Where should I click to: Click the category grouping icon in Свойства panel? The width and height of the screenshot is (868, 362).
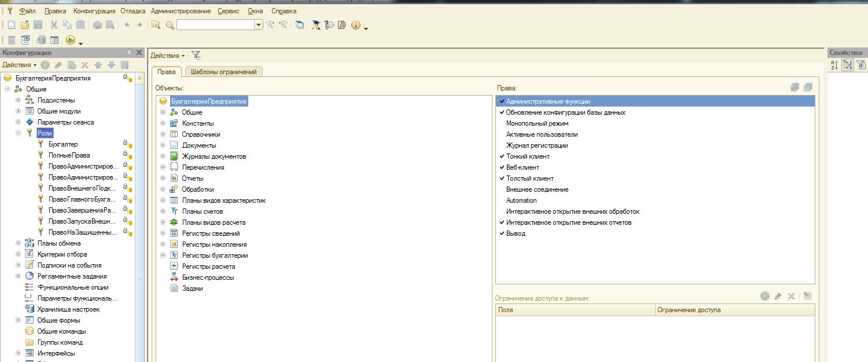click(x=848, y=65)
